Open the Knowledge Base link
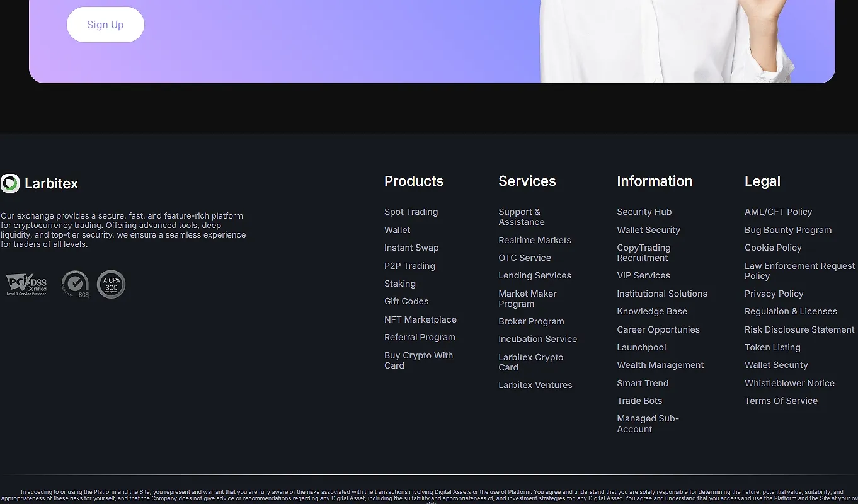Image resolution: width=858 pixels, height=504 pixels. pos(652,311)
